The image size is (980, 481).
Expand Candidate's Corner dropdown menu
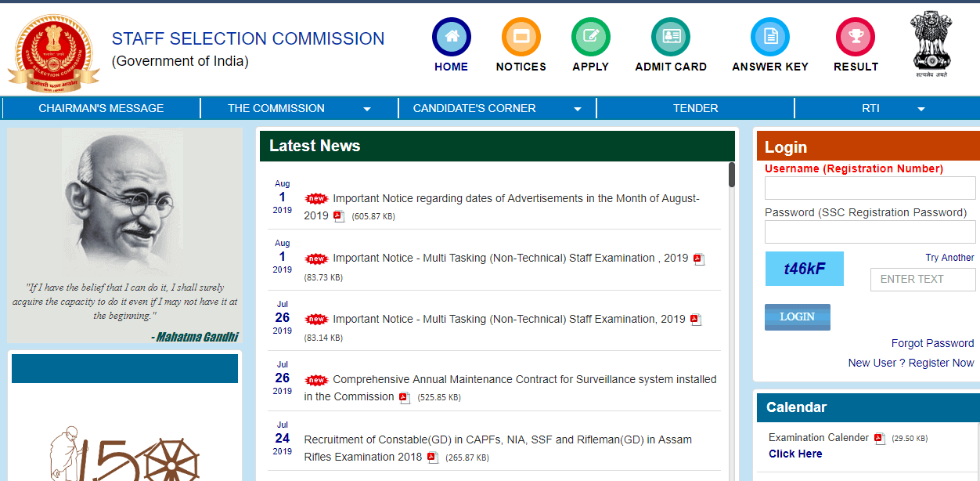(x=578, y=109)
